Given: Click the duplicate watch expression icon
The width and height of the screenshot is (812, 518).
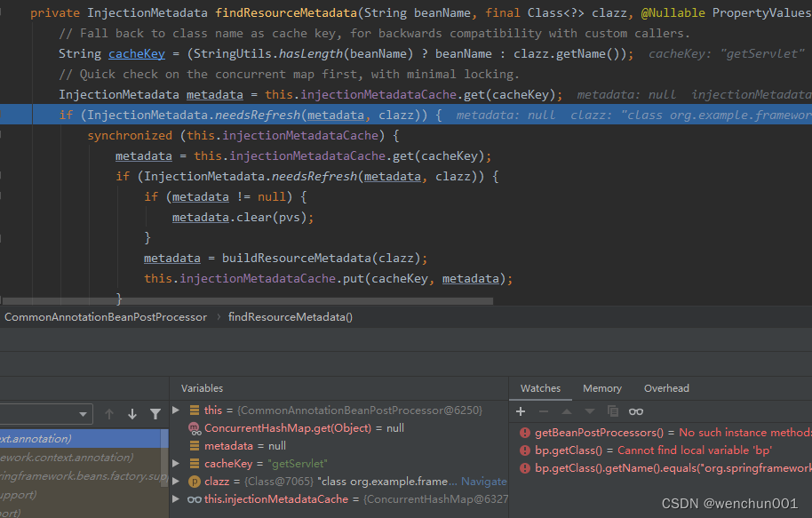Looking at the screenshot, I should pyautogui.click(x=611, y=411).
